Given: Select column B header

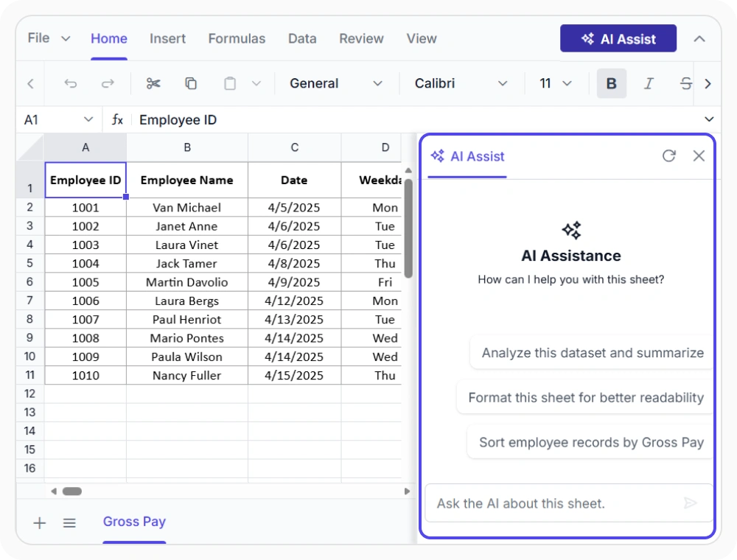Looking at the screenshot, I should pyautogui.click(x=187, y=147).
